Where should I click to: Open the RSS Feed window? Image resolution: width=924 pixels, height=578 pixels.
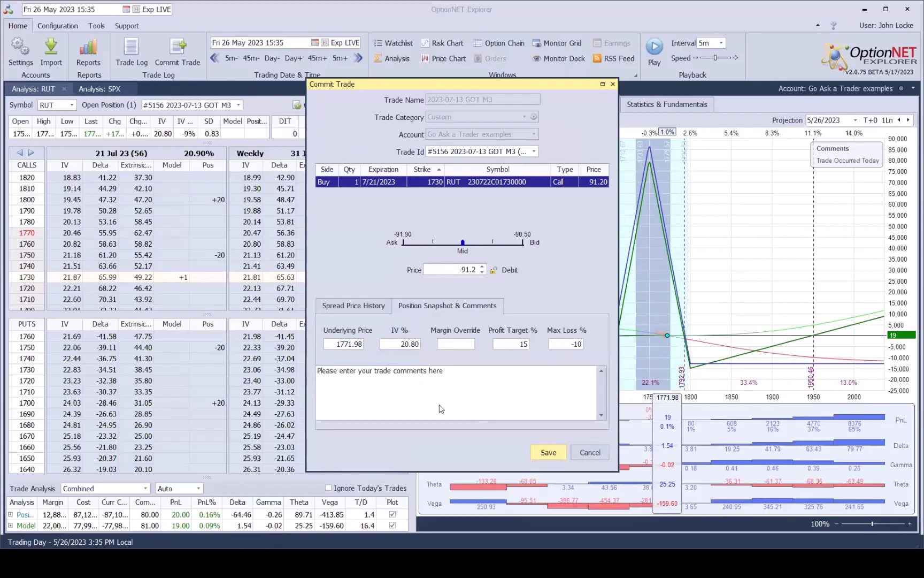click(x=613, y=59)
